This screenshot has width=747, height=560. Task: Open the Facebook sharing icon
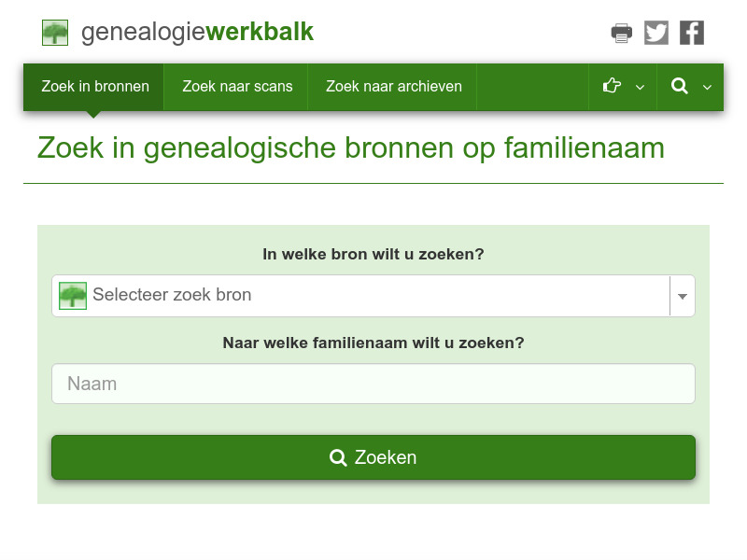(x=692, y=32)
